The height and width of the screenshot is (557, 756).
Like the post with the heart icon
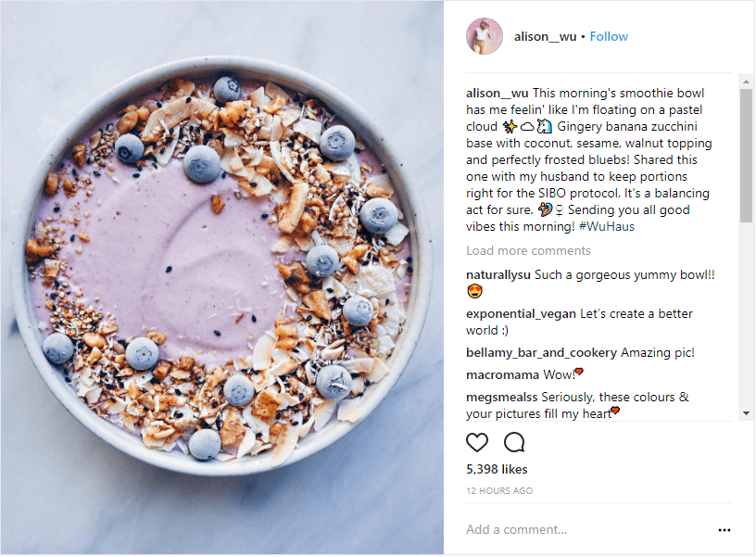[x=477, y=442]
